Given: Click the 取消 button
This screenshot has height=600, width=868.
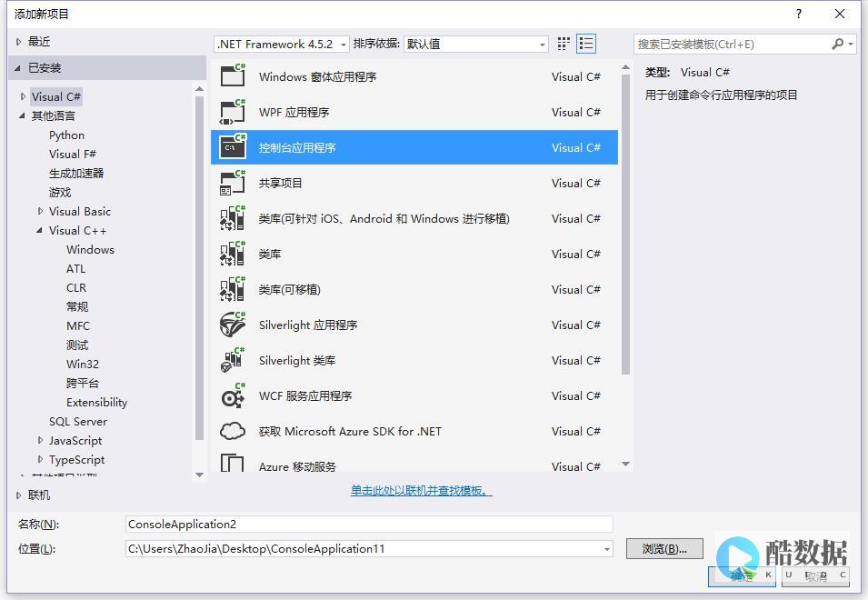Looking at the screenshot, I should pos(815,576).
